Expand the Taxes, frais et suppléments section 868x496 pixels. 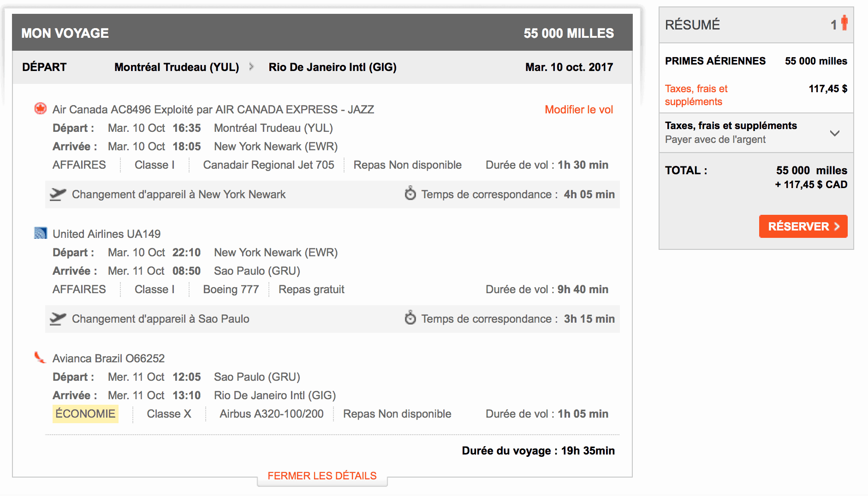(836, 133)
